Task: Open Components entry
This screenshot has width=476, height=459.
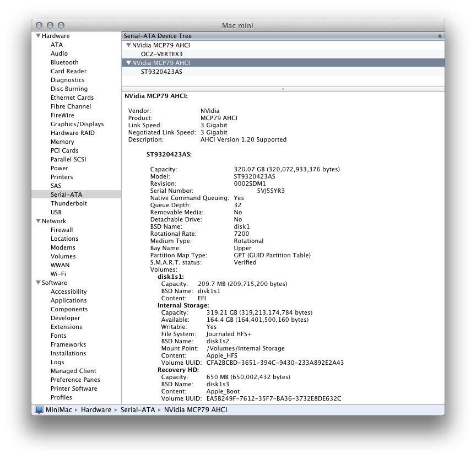Action: 69,309
